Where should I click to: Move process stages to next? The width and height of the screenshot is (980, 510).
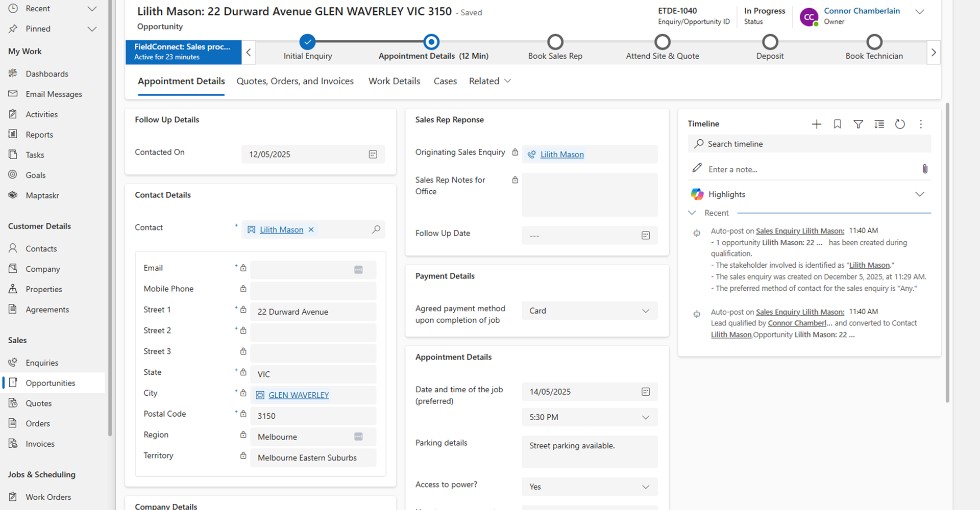pos(934,52)
